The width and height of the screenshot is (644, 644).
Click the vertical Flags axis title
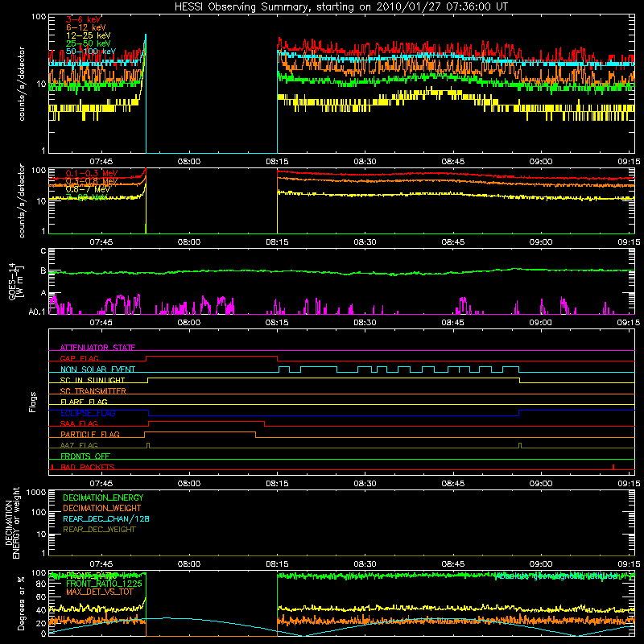pyautogui.click(x=33, y=402)
